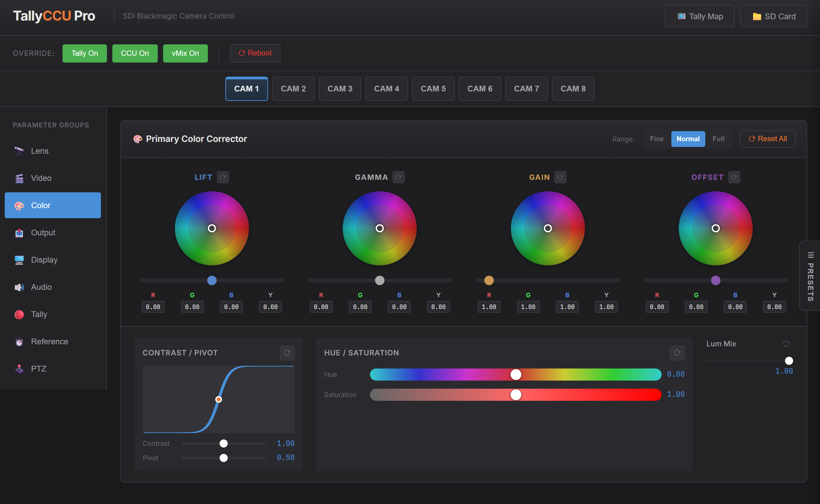Reset the Gain color wheel
Viewport: 820px width, 504px height.
click(560, 177)
